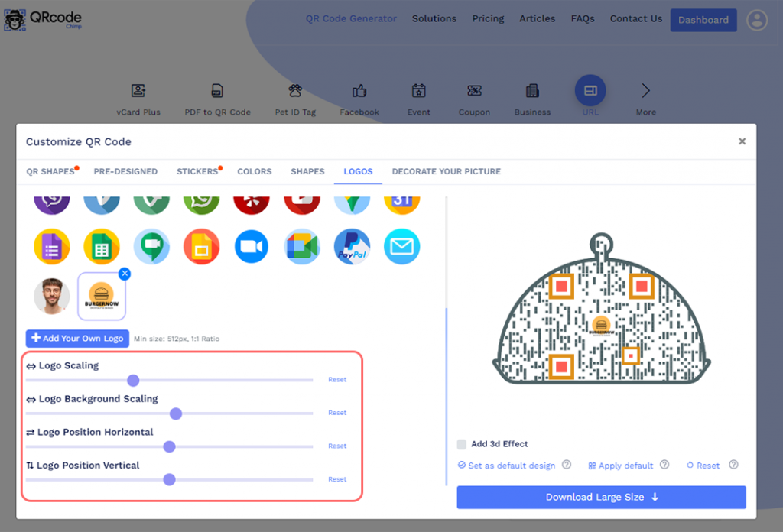The height and width of the screenshot is (532, 783).
Task: Select the man portrait logo thumbnail
Action: [x=52, y=297]
